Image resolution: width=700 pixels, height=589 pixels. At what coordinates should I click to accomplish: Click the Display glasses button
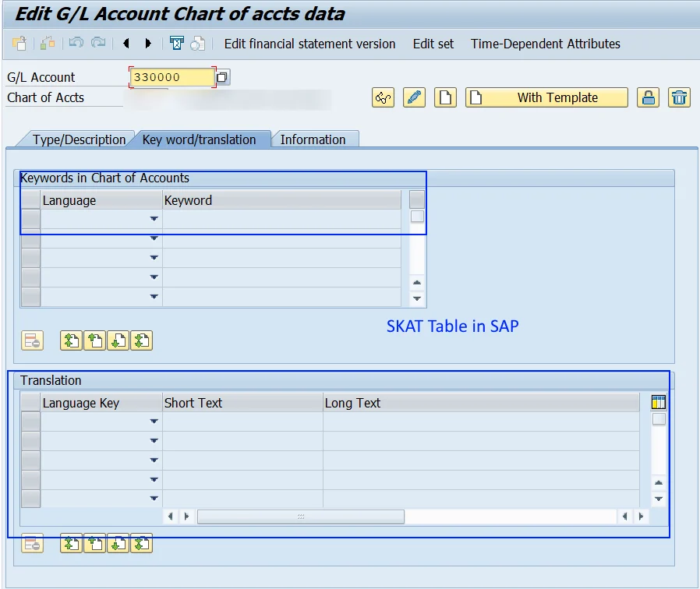[x=383, y=97]
